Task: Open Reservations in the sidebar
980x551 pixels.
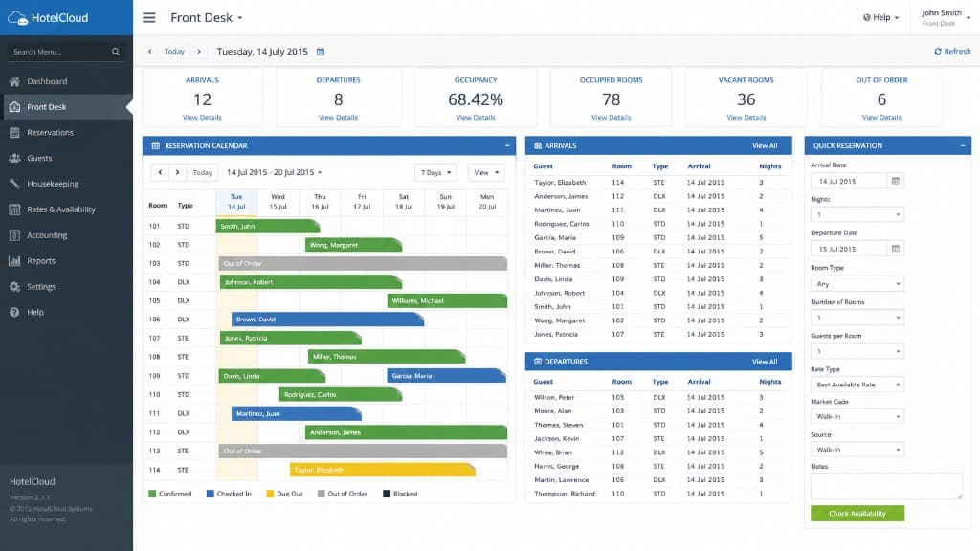Action: (x=66, y=132)
